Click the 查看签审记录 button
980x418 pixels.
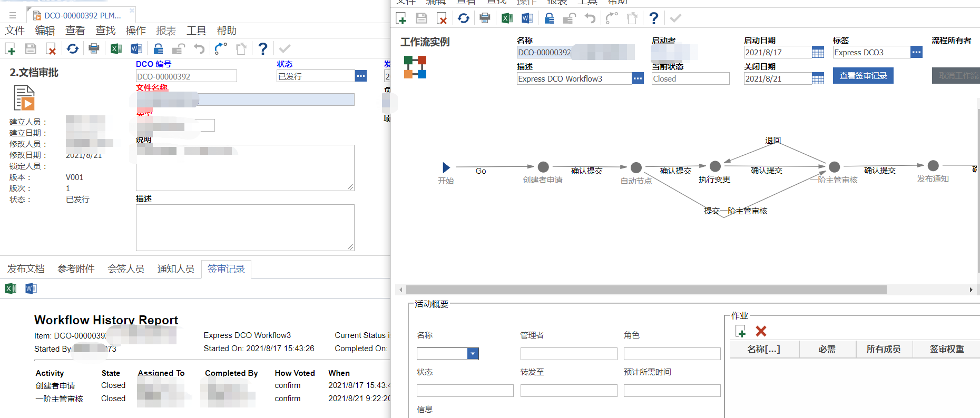(x=863, y=76)
